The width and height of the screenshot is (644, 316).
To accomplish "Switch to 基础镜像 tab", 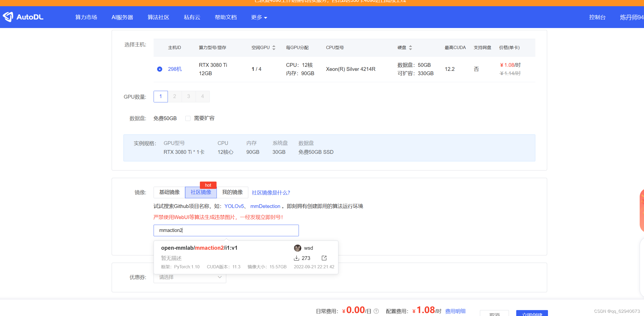I will click(169, 192).
